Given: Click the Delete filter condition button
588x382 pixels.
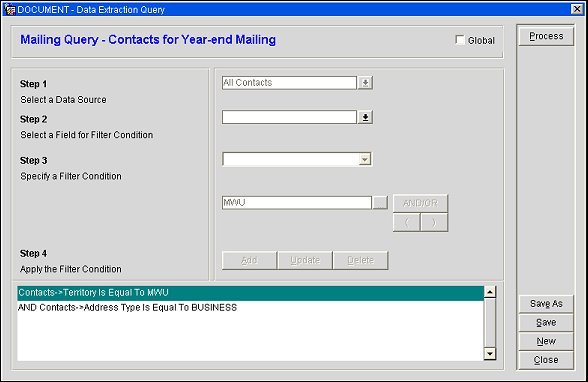Looking at the screenshot, I should [x=360, y=260].
